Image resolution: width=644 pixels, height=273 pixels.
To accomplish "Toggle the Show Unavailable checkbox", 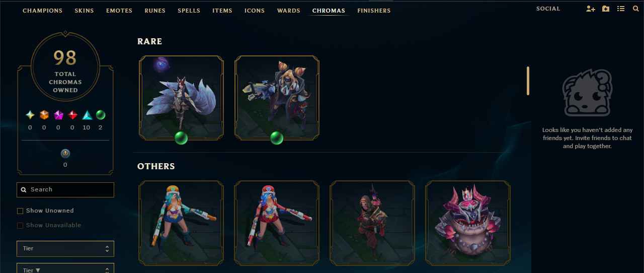I will click(x=20, y=225).
